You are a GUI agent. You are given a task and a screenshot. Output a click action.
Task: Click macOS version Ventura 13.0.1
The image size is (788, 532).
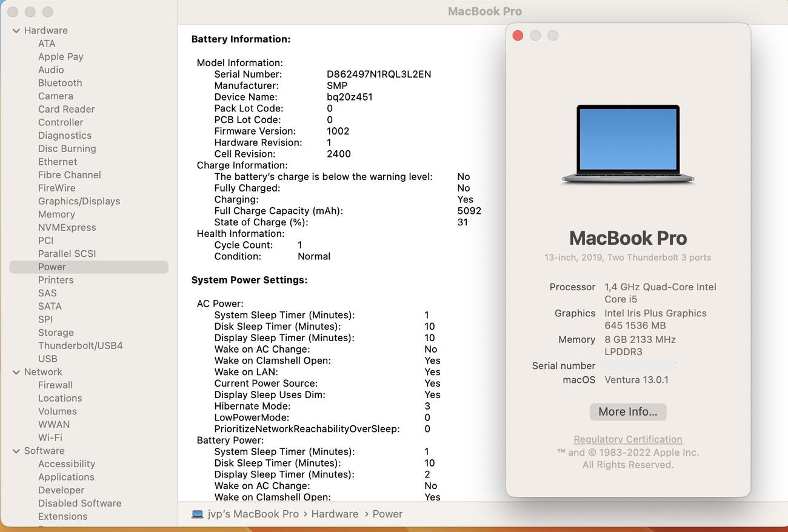[x=636, y=380]
